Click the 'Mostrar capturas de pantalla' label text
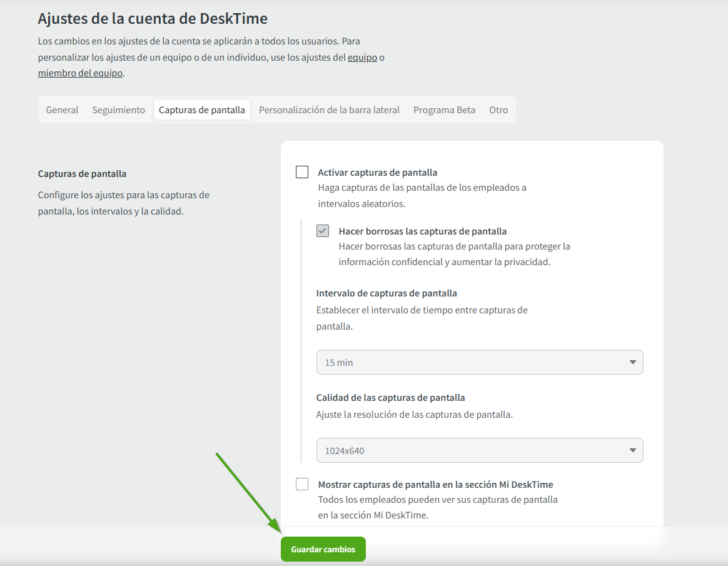 [x=435, y=484]
